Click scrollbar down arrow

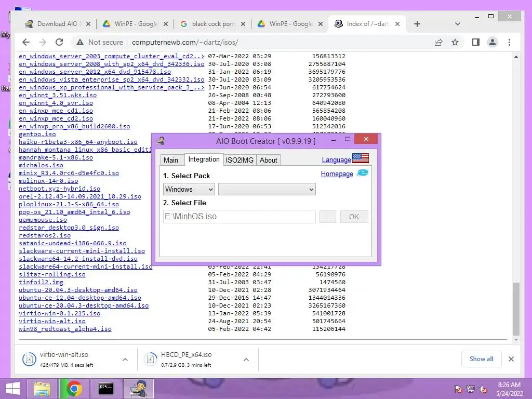click(516, 340)
